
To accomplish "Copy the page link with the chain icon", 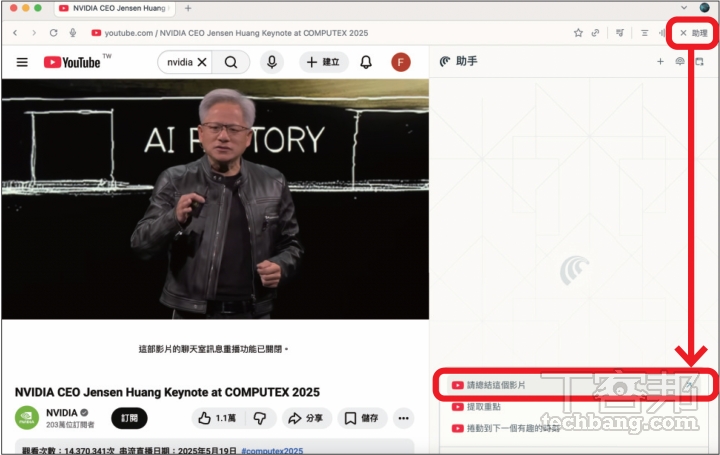I will click(595, 33).
